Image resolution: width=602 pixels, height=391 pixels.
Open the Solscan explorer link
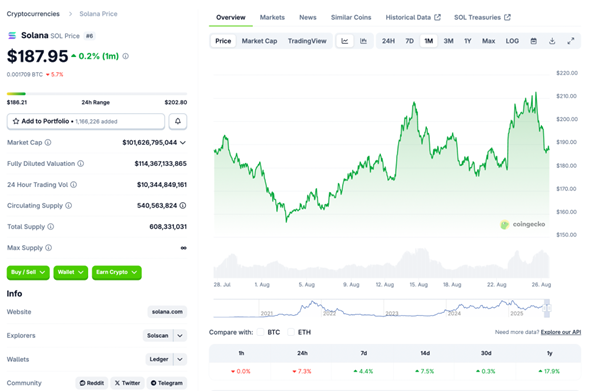point(158,335)
